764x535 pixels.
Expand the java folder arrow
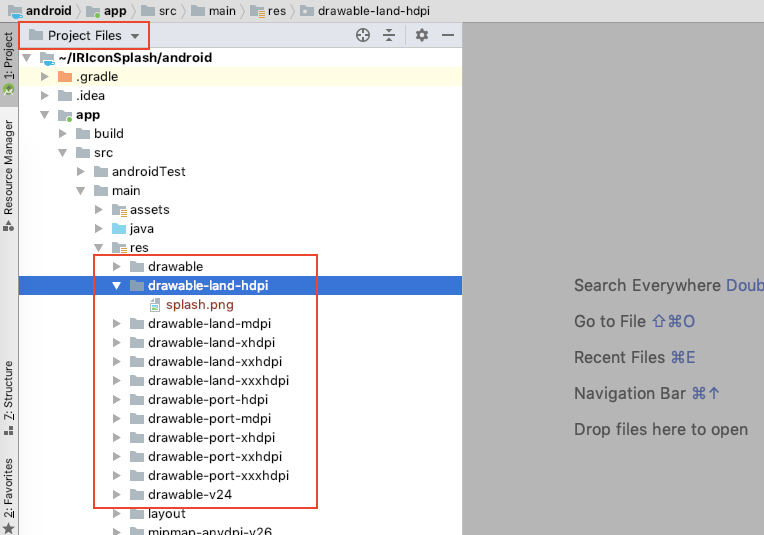(x=99, y=229)
